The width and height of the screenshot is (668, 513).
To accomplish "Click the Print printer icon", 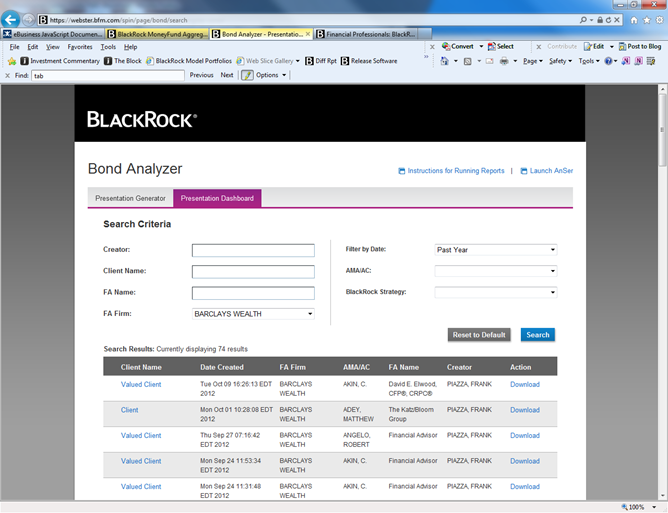I will click(504, 61).
